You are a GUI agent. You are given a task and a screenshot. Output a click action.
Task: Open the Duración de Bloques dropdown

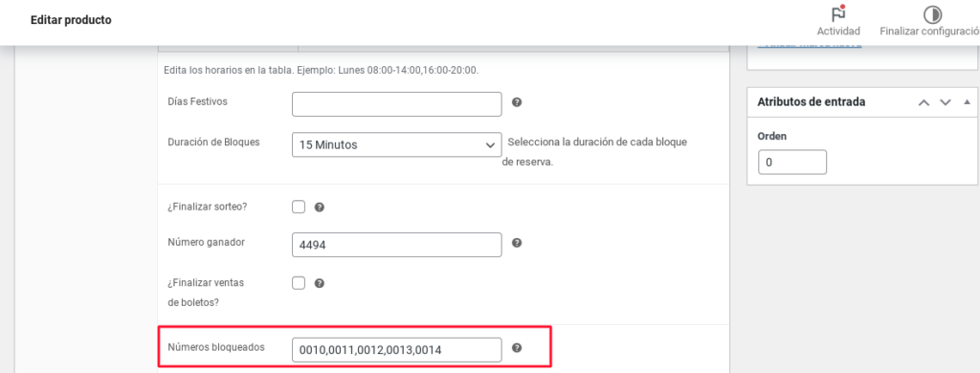pyautogui.click(x=397, y=145)
